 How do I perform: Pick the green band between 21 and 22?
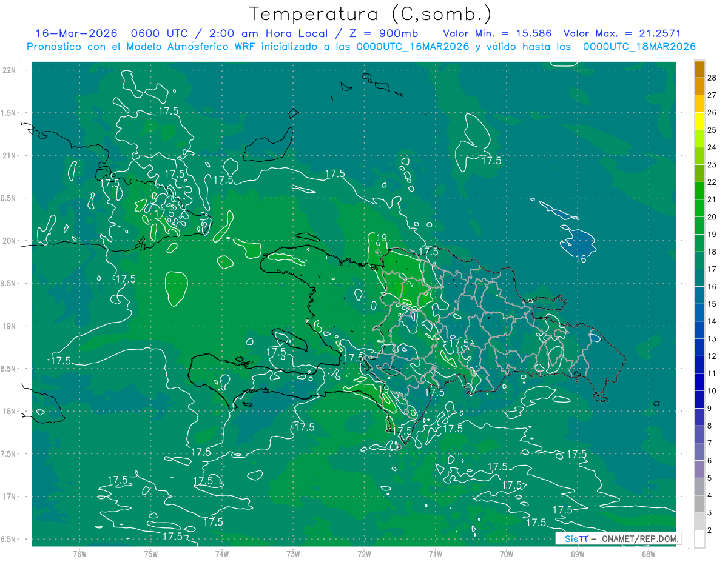(x=700, y=191)
